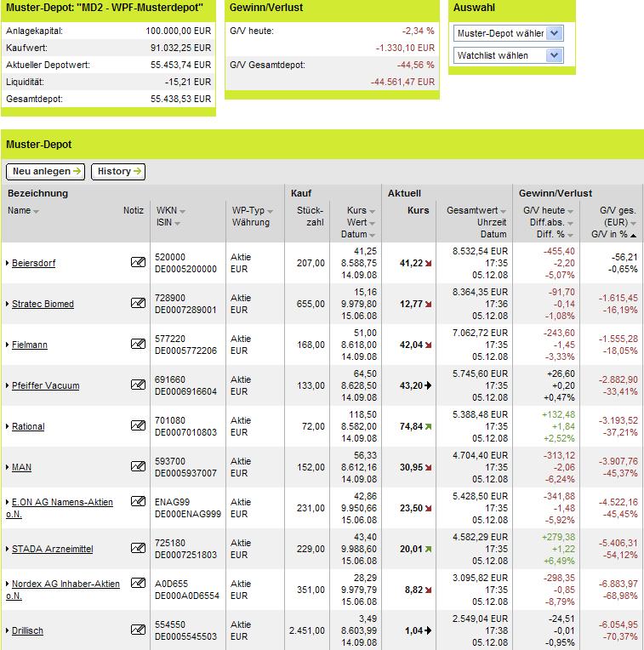Sort by WKN column arrow
This screenshot has height=650, width=644.
pyautogui.click(x=182, y=212)
